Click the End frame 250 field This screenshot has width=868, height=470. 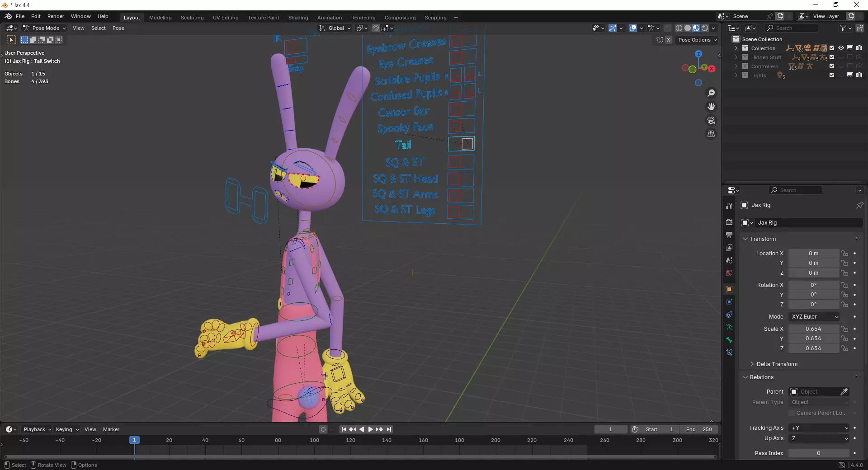(699, 429)
